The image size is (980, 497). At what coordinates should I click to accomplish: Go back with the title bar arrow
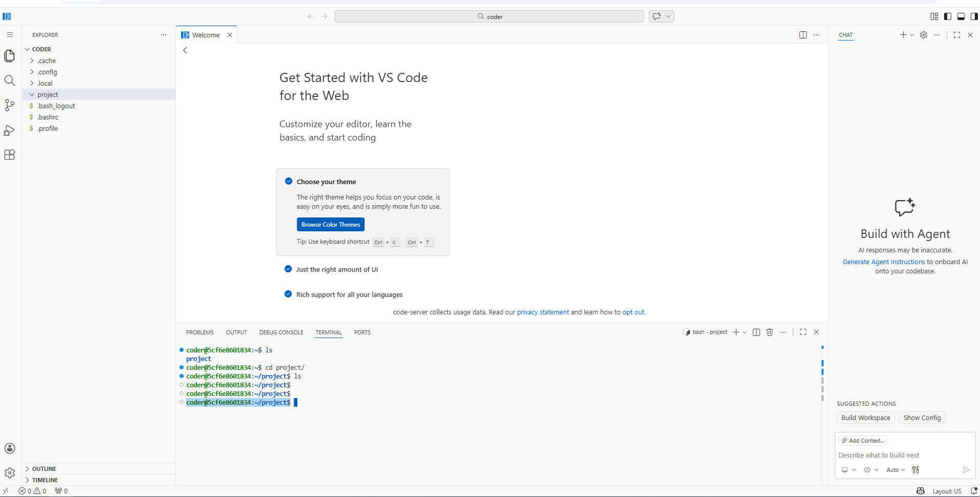(x=311, y=16)
